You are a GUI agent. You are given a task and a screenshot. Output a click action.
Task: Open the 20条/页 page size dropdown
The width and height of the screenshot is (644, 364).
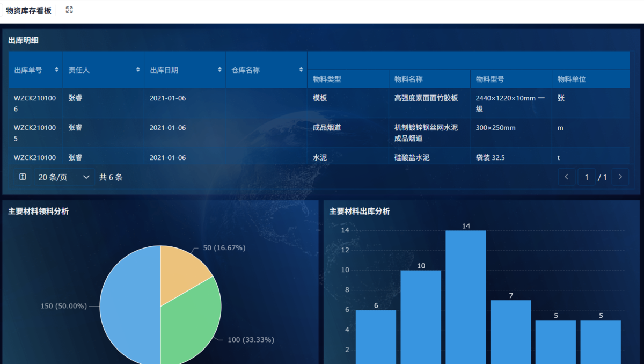64,177
